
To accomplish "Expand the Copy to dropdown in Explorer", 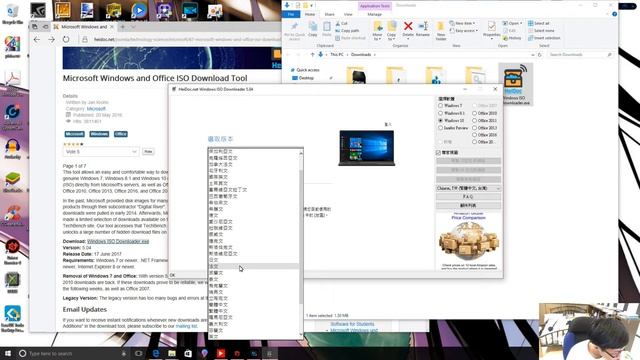I will [391, 38].
